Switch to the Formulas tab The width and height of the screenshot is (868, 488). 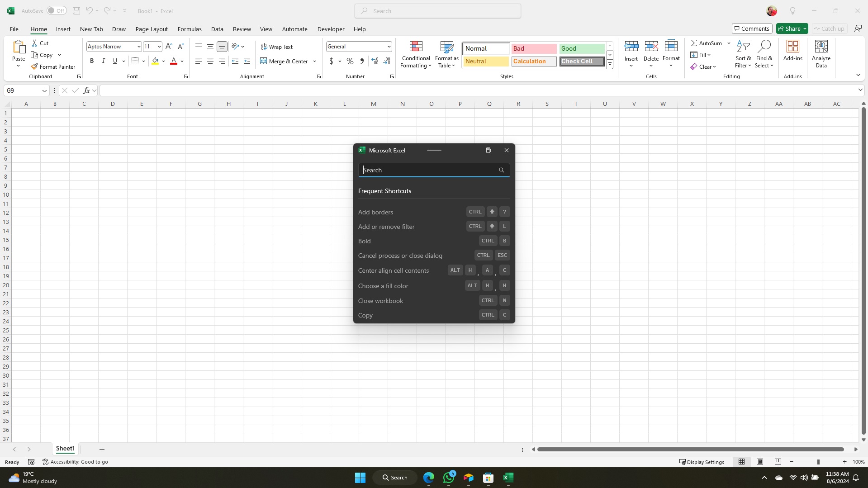coord(190,29)
